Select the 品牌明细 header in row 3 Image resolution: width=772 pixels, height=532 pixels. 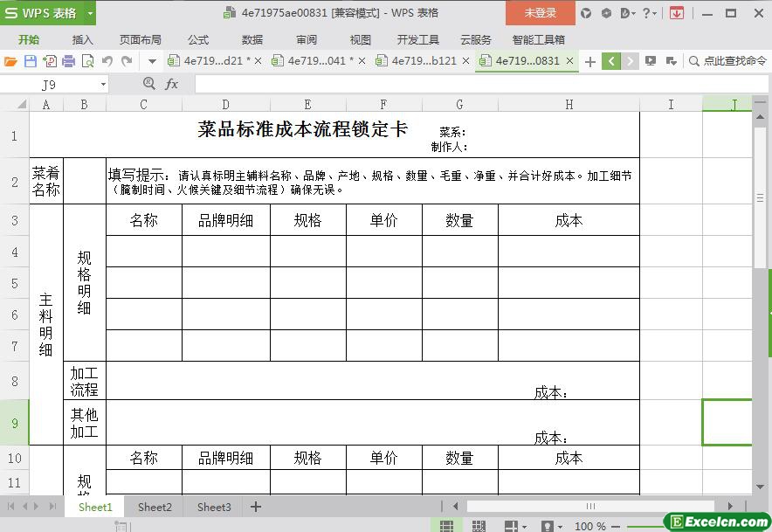[225, 220]
